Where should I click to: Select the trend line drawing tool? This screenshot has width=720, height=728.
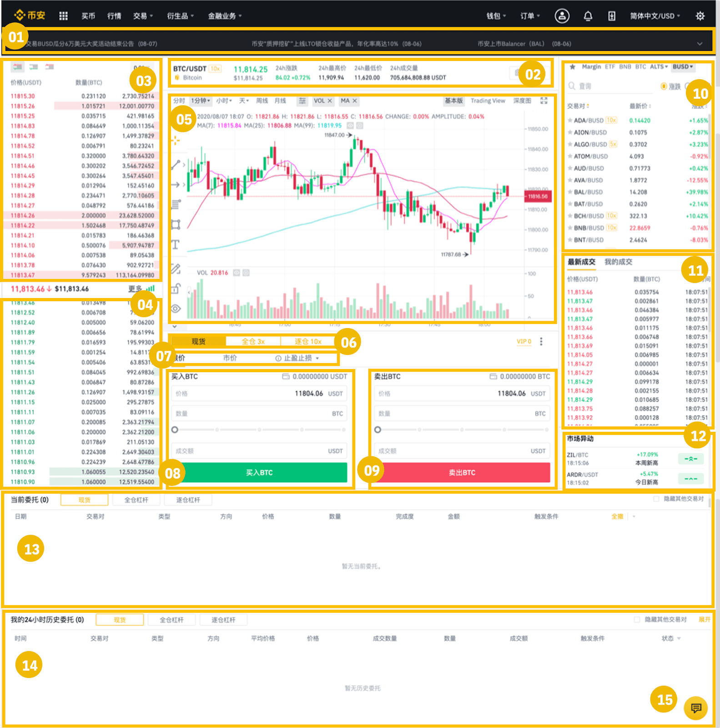(x=176, y=164)
